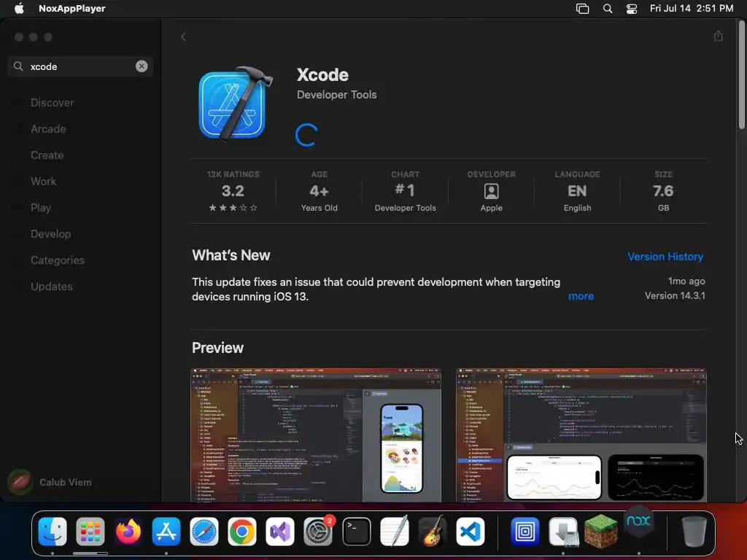Screen dimensions: 747x560
Task: Click the back chevron arrow
Action: [x=183, y=36]
